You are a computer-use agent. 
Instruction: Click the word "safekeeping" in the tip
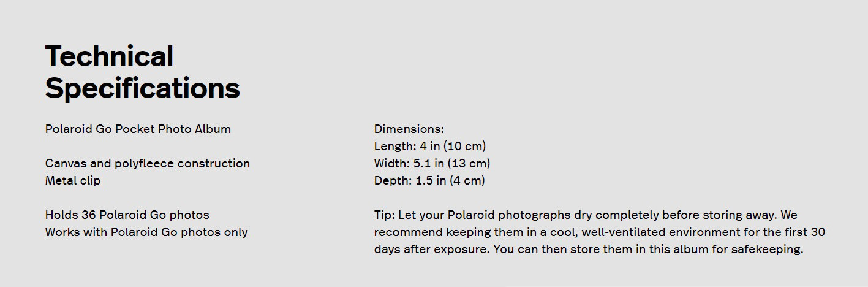766,250
